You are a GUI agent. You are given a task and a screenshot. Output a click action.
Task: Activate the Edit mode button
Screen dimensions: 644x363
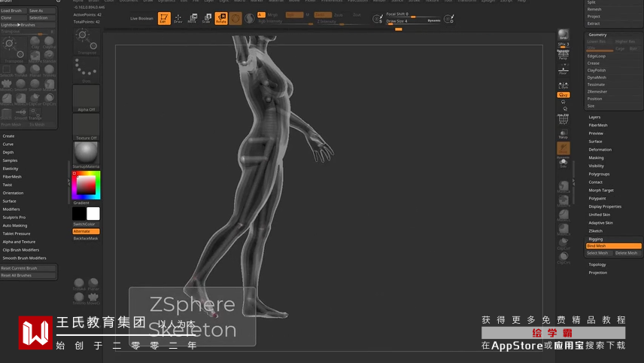[164, 18]
